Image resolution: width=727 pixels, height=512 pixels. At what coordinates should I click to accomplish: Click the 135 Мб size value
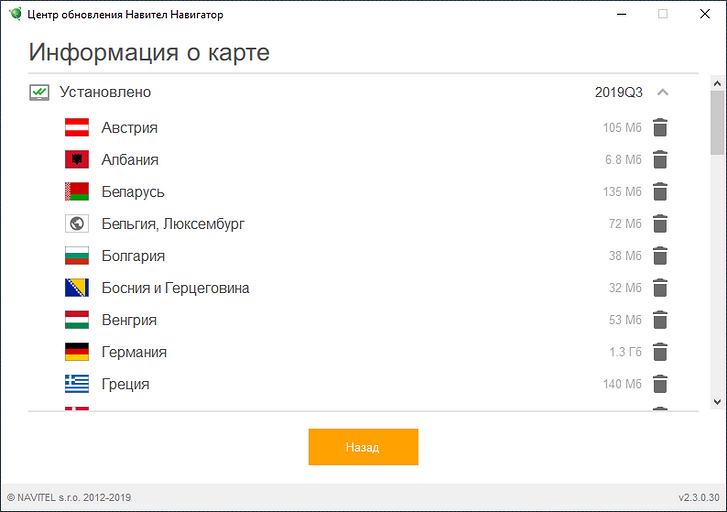click(622, 192)
